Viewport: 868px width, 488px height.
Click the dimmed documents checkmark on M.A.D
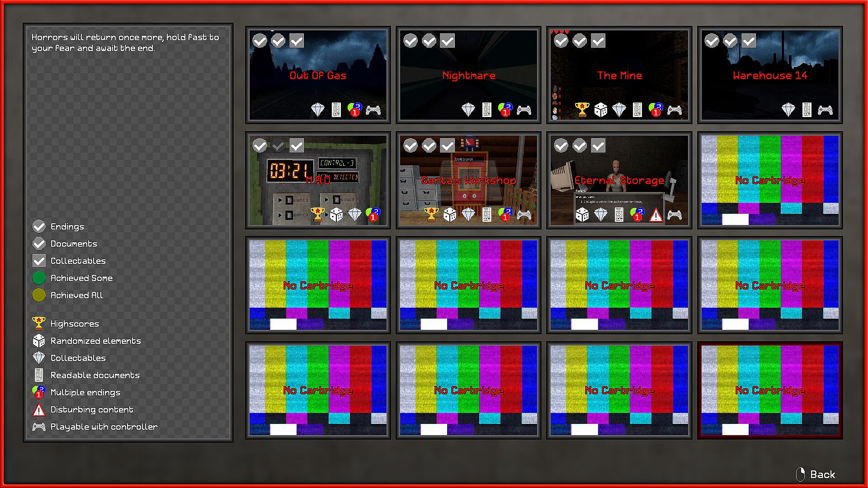tap(278, 146)
